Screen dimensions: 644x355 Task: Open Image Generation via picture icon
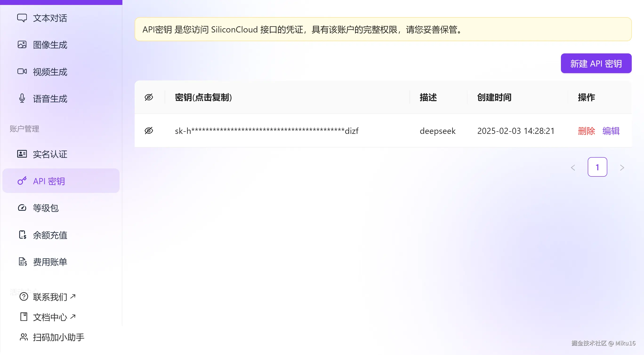[x=22, y=45]
